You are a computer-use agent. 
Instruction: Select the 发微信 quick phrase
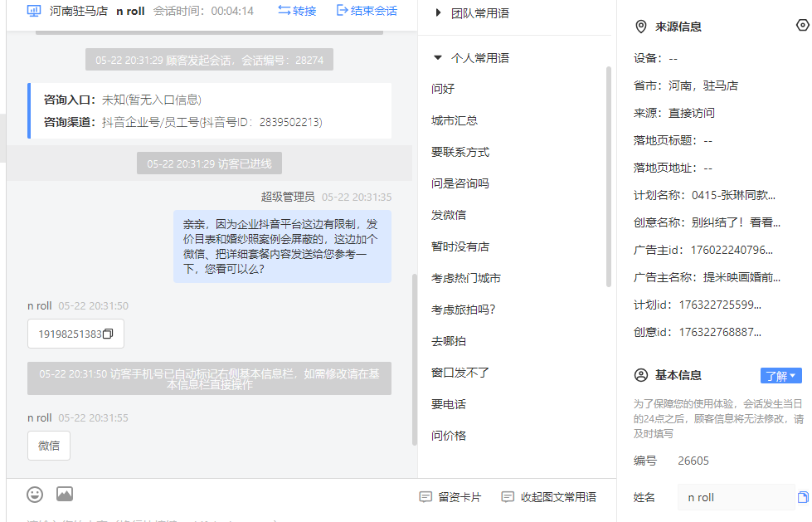449,215
